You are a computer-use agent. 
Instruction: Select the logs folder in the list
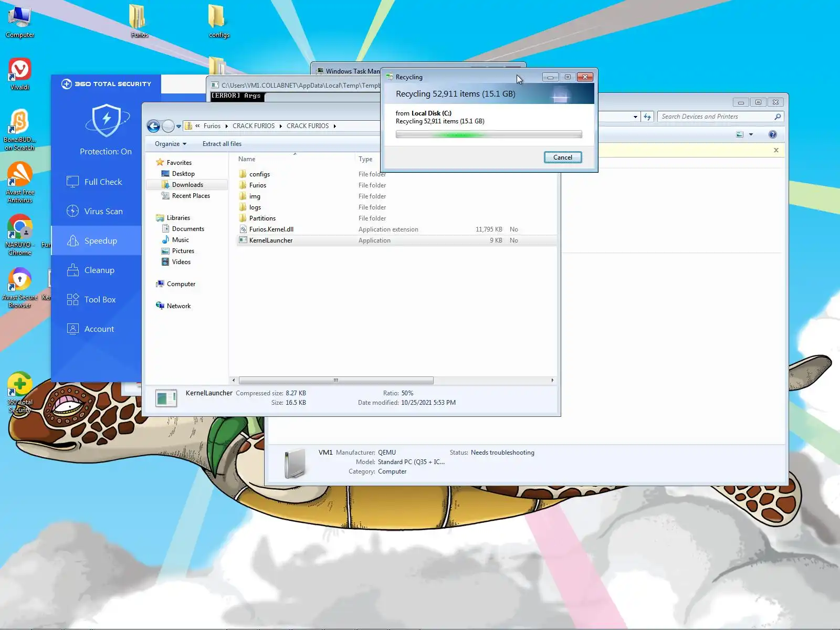[x=397, y=207]
